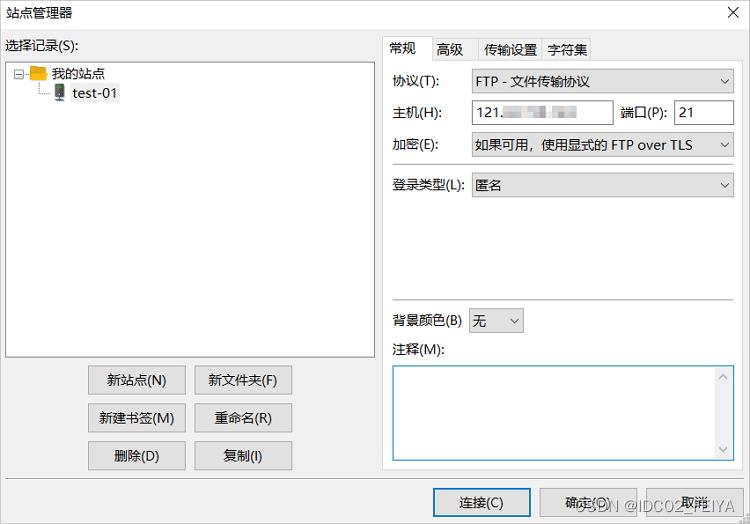
Task: Click the 新站点(N) button
Action: (x=137, y=380)
